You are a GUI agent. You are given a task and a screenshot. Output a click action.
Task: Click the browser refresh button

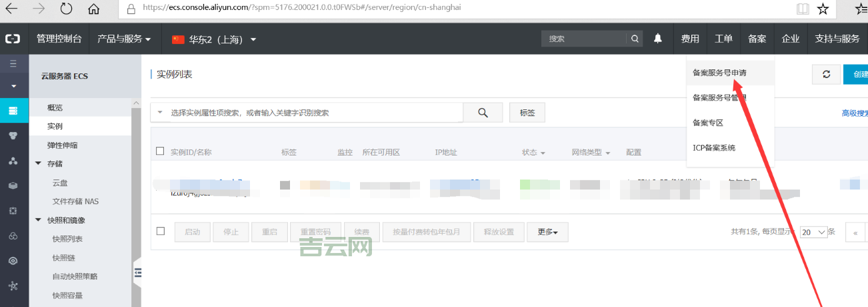point(66,9)
